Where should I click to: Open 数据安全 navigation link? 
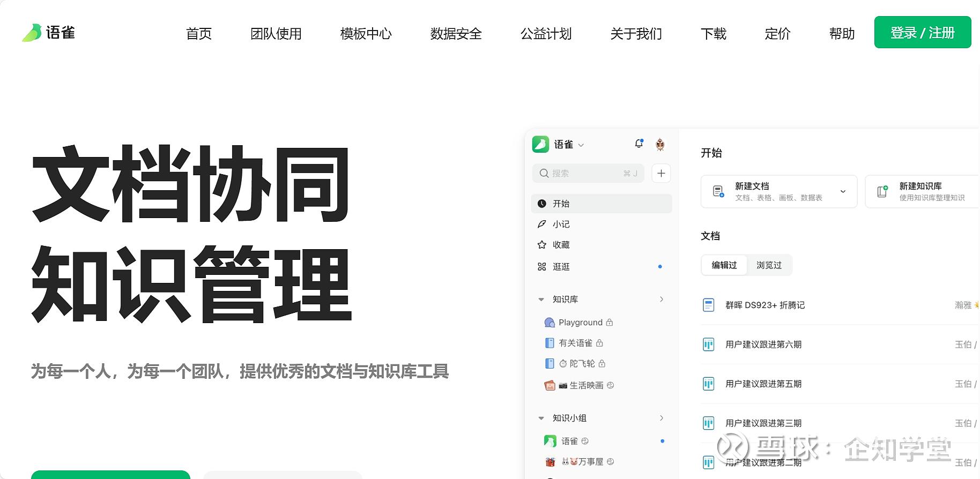[x=456, y=34]
